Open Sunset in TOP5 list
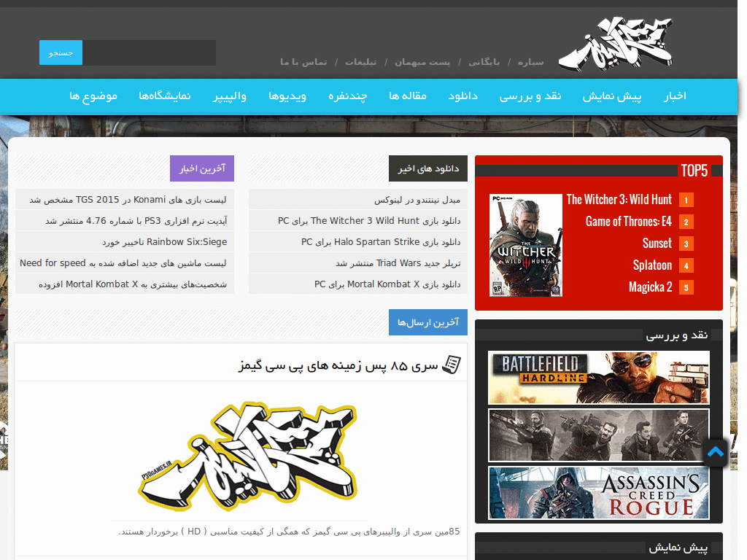This screenshot has width=747, height=560. pyautogui.click(x=657, y=244)
